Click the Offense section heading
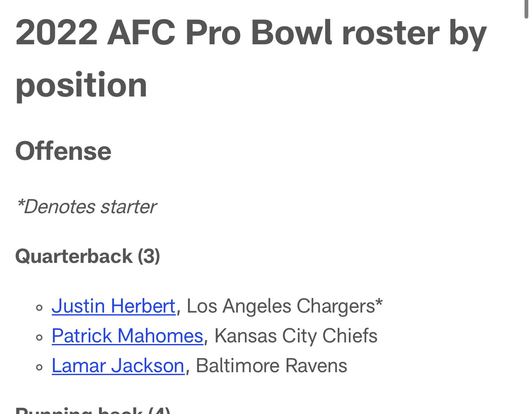The width and height of the screenshot is (532, 414). 63,151
